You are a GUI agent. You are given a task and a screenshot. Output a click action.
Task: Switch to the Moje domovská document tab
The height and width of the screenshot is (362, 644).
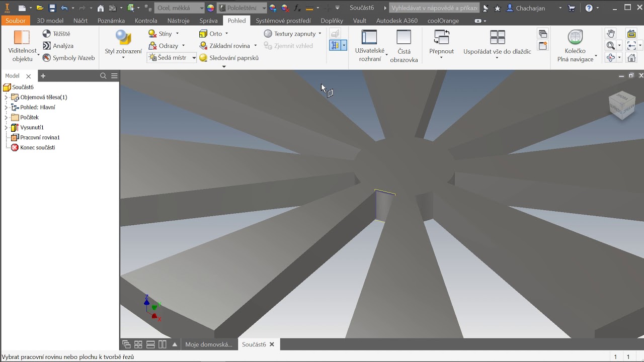[x=209, y=344]
